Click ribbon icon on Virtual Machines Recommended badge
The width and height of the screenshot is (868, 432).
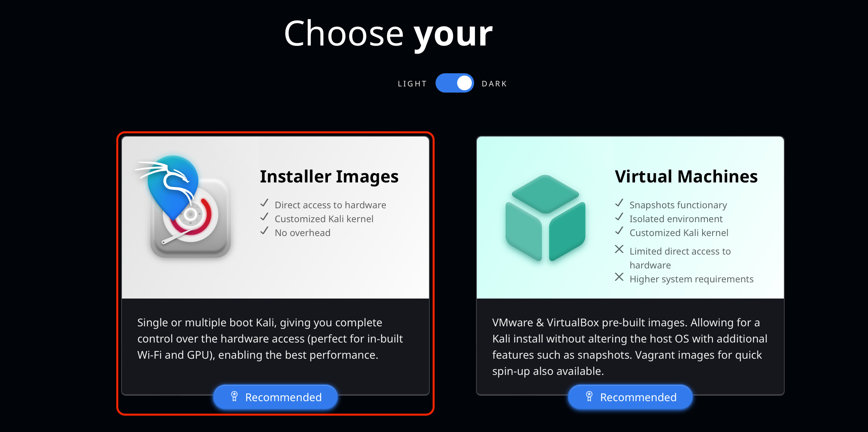tap(589, 397)
